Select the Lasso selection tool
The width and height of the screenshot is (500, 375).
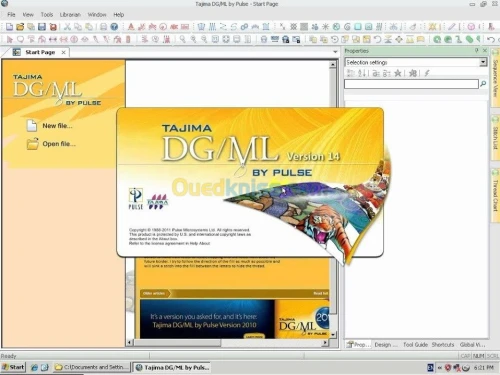coord(20,39)
